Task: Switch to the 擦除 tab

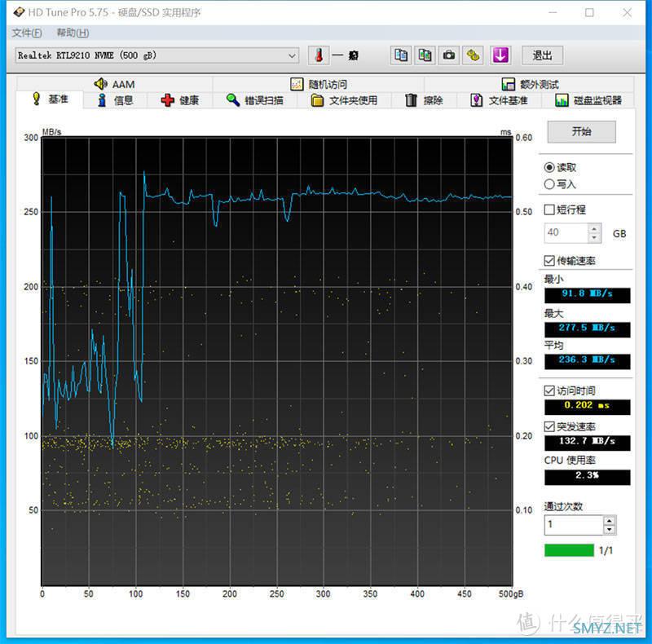Action: [424, 100]
